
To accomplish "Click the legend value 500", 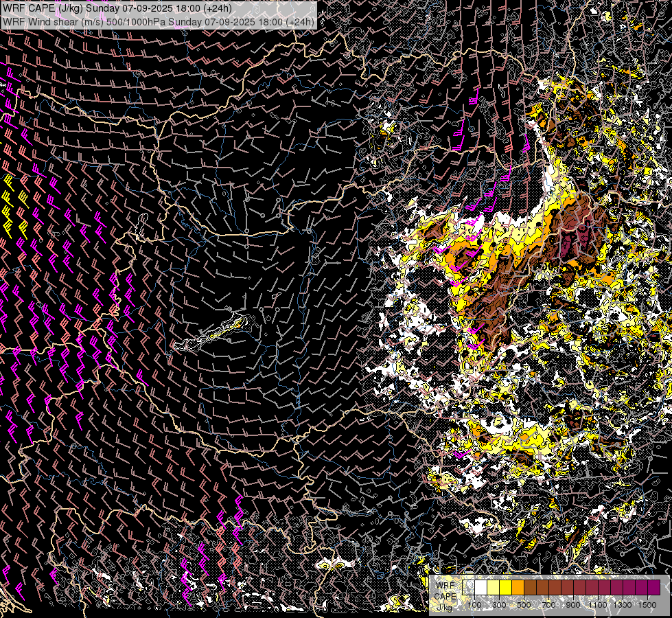I will point(524,605).
